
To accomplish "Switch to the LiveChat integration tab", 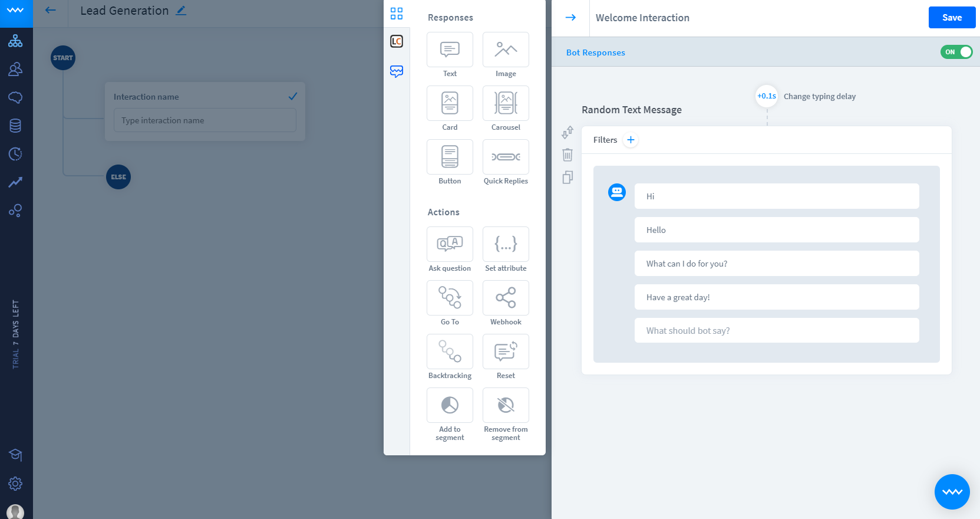I will click(x=397, y=41).
